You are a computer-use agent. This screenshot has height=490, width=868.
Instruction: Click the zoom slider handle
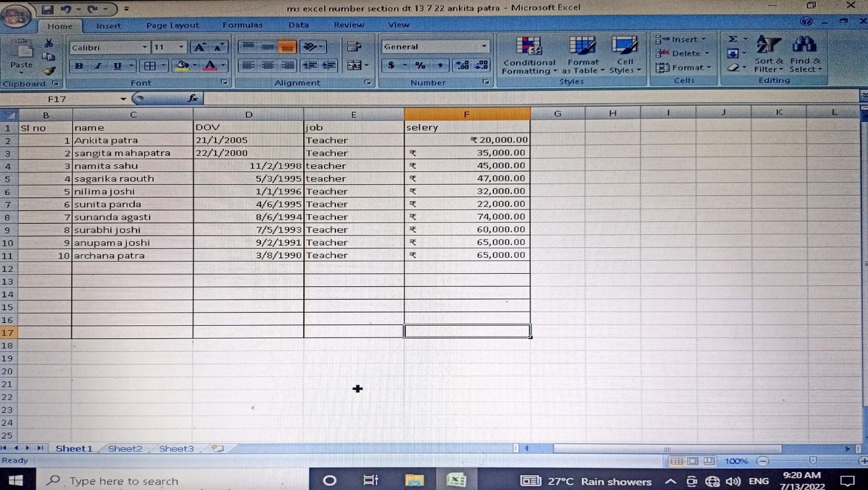coord(813,461)
